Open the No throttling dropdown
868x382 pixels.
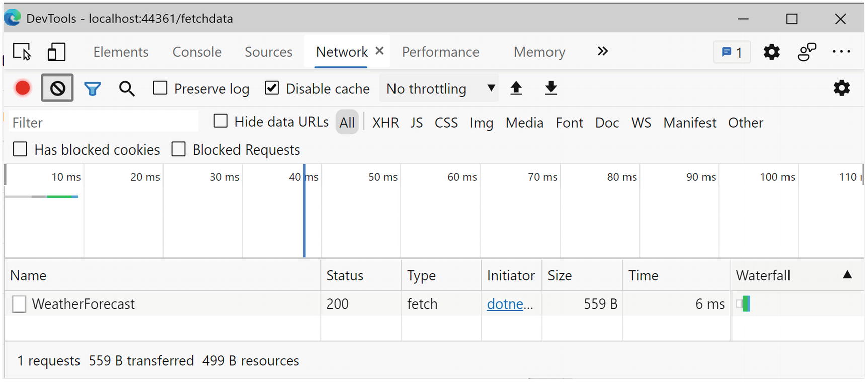(439, 89)
